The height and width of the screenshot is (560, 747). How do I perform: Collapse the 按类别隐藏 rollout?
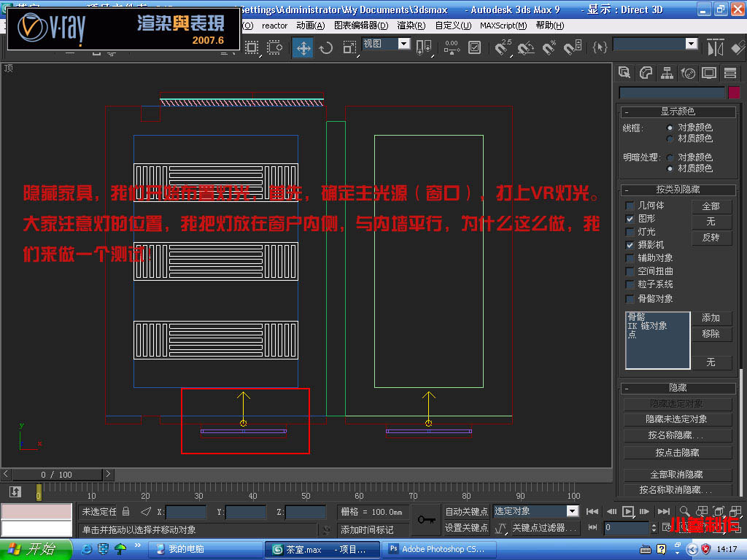tap(678, 190)
